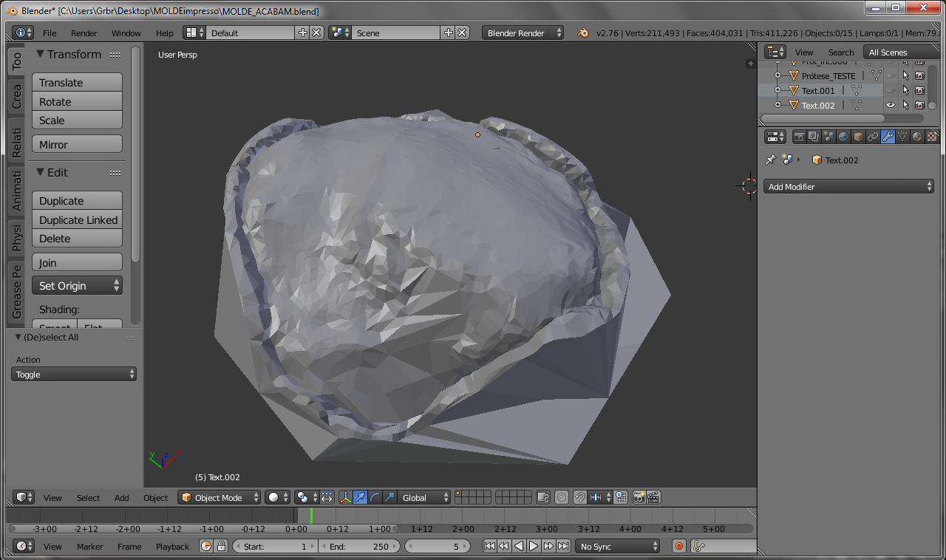Expand the Text.002 outliner item
Image resolution: width=946 pixels, height=560 pixels.
click(777, 105)
